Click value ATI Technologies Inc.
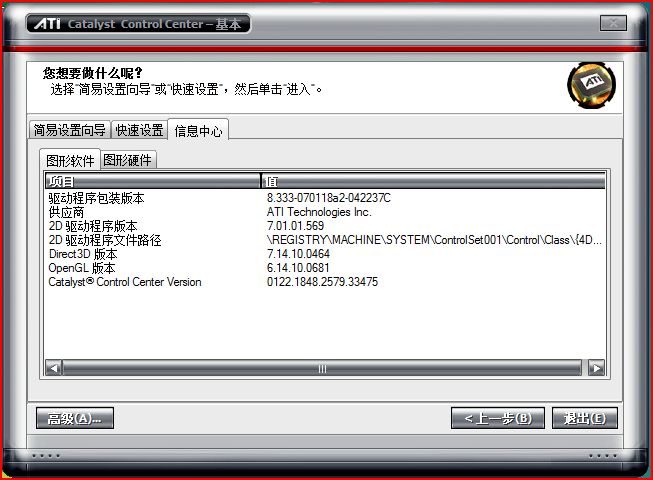The image size is (653, 480). click(x=319, y=212)
